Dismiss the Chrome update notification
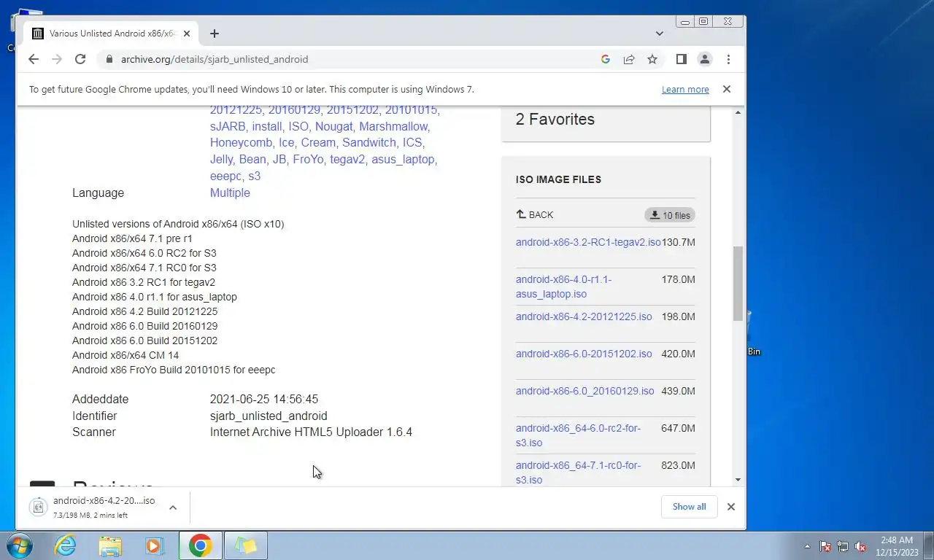The height and width of the screenshot is (560, 934). [x=726, y=89]
